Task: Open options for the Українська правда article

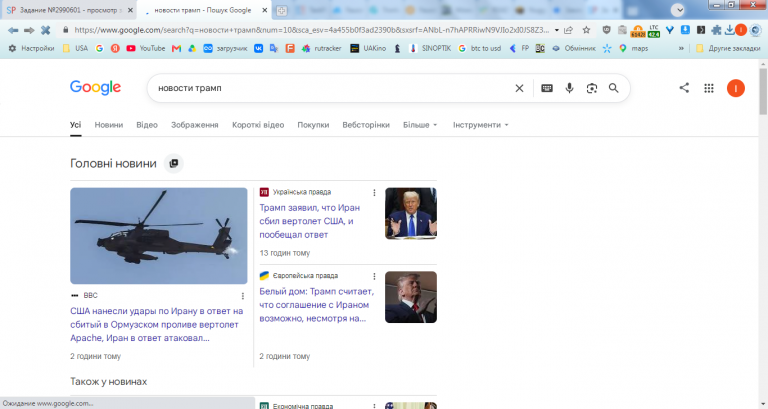Action: pos(374,192)
